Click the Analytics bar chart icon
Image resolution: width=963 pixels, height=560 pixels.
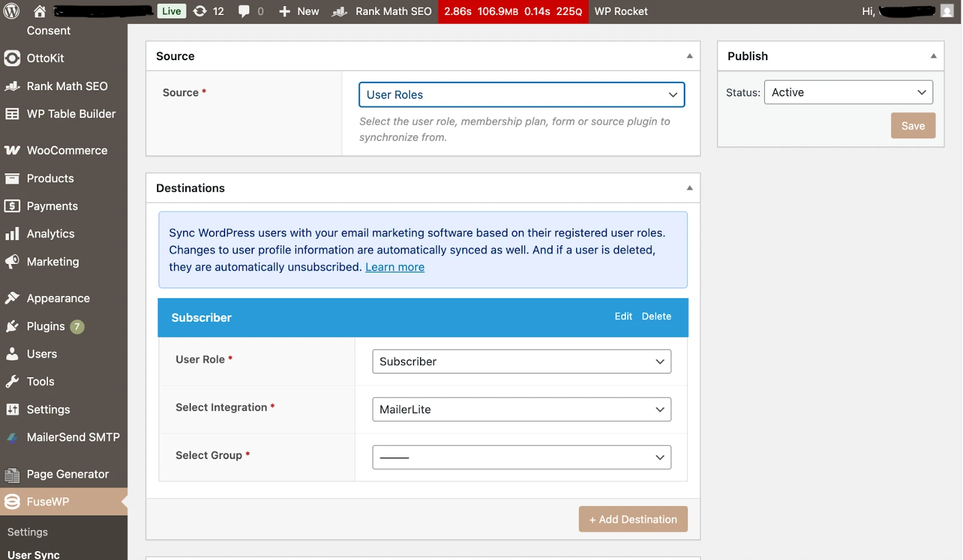pyautogui.click(x=12, y=234)
